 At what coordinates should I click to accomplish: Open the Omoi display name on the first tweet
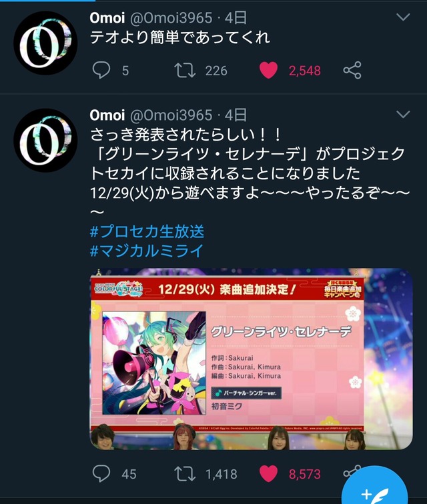click(x=107, y=18)
